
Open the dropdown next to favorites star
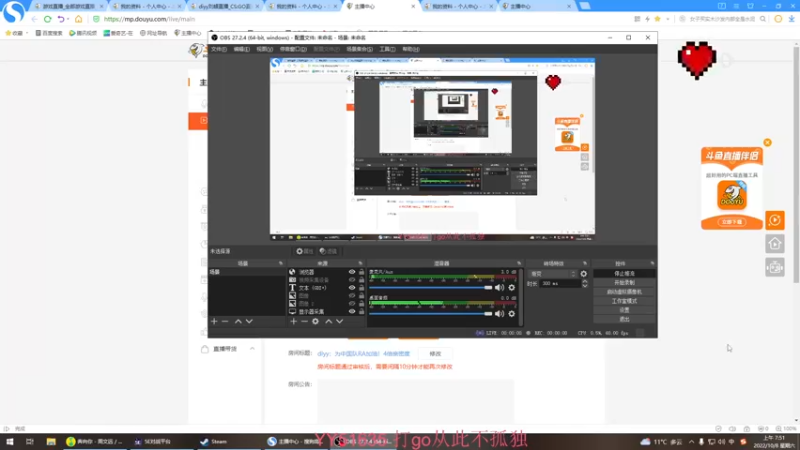pos(667,19)
